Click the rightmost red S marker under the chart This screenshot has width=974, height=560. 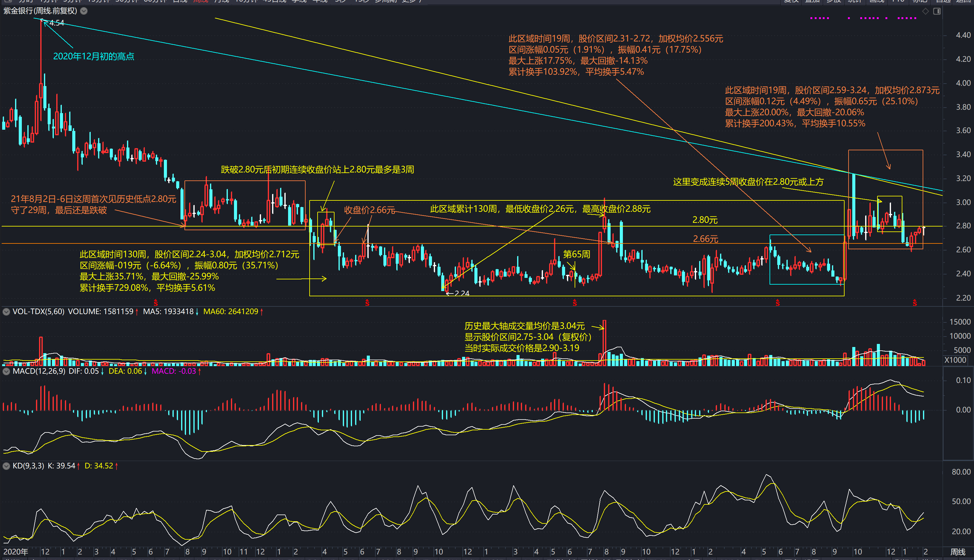(x=915, y=303)
